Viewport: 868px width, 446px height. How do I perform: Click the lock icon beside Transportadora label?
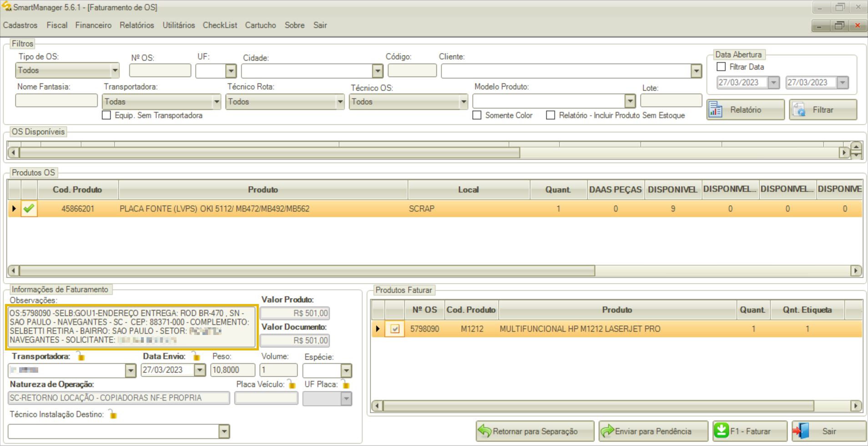(81, 356)
